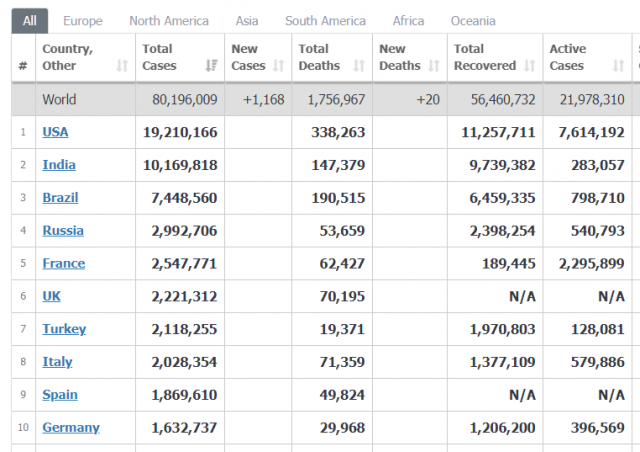
Task: Select India deaths 147,379
Action: [x=338, y=165]
